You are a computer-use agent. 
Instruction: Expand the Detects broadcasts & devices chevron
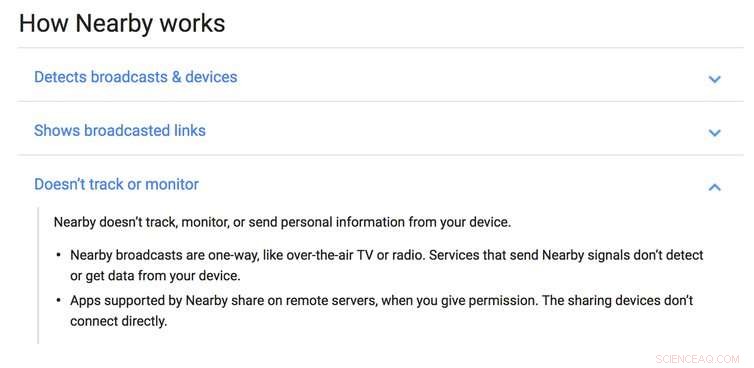click(x=715, y=78)
